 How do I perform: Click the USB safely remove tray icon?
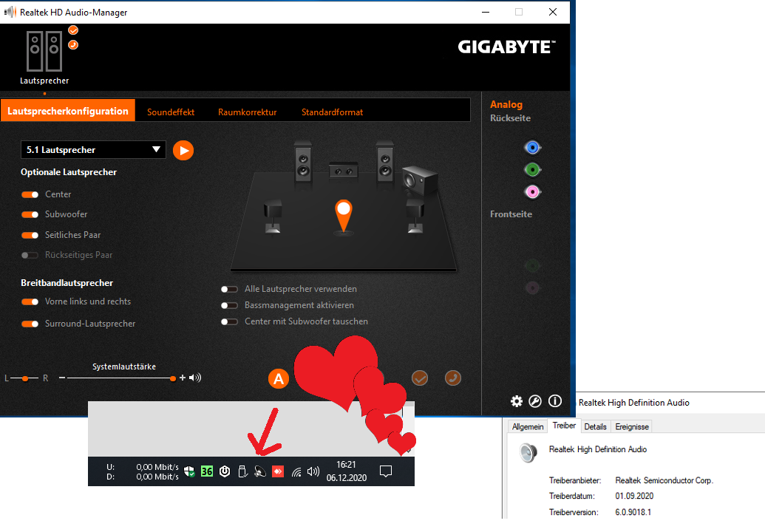(x=242, y=471)
